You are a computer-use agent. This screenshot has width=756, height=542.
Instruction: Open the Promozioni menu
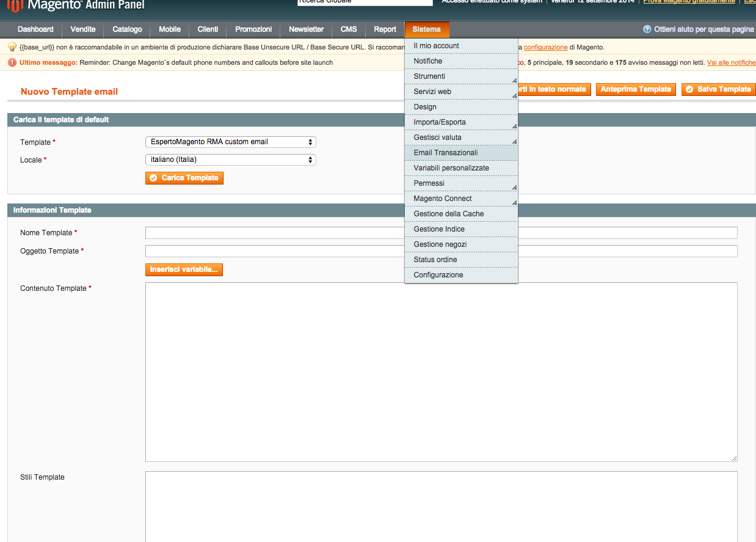coord(253,29)
